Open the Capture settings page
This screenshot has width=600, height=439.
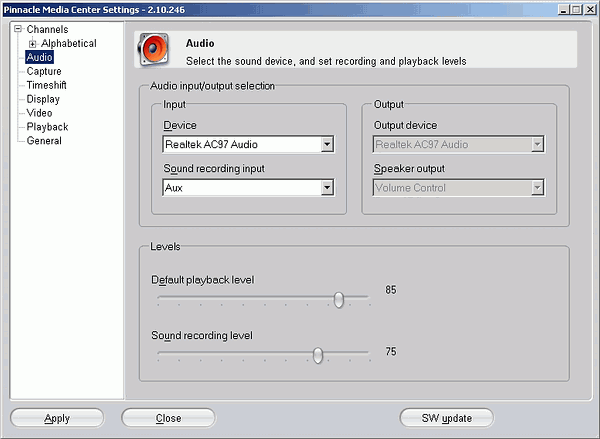click(44, 71)
